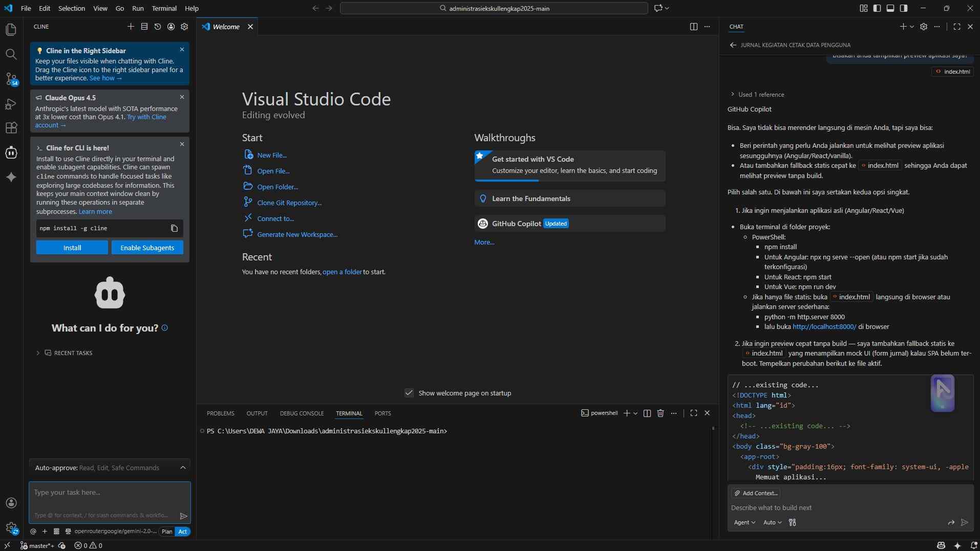Open the Explorer view

pos(11,30)
